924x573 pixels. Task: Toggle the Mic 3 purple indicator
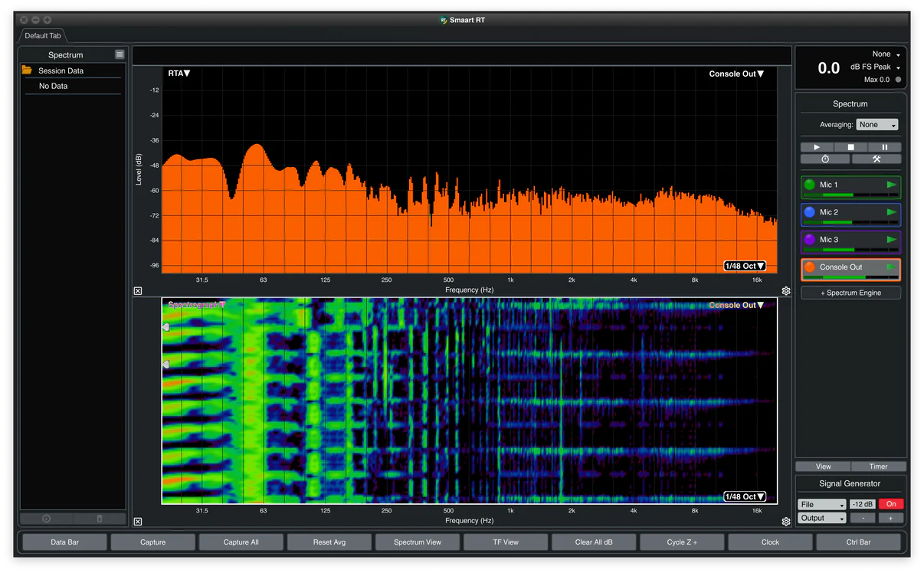810,240
